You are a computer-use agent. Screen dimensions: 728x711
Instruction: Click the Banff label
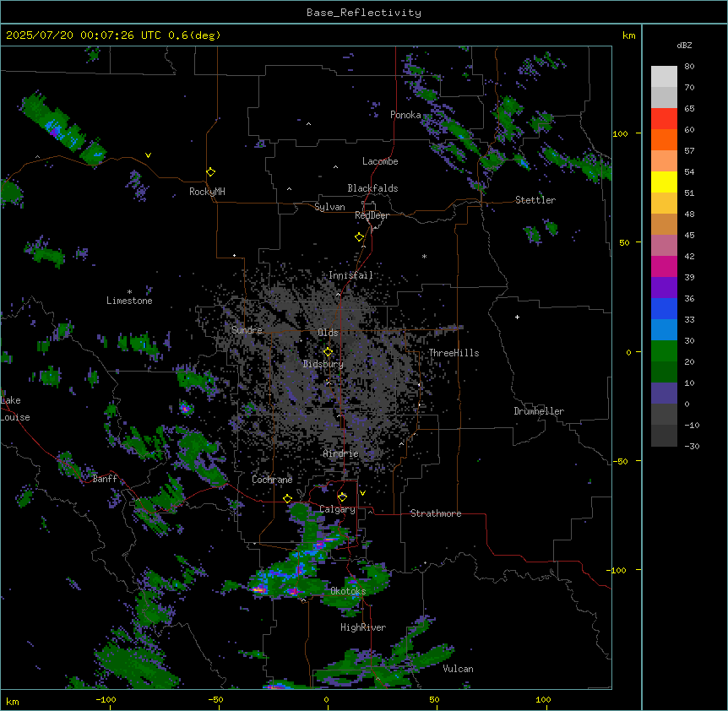(x=105, y=479)
